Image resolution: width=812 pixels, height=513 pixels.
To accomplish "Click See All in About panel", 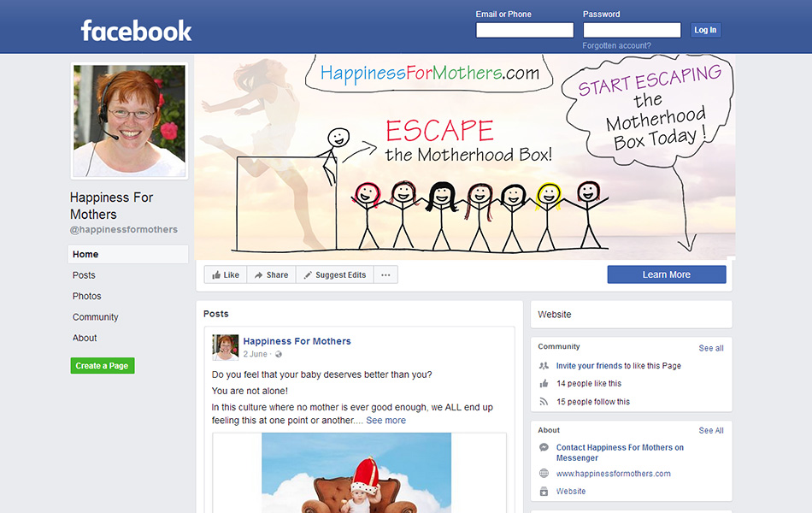I will pos(711,431).
